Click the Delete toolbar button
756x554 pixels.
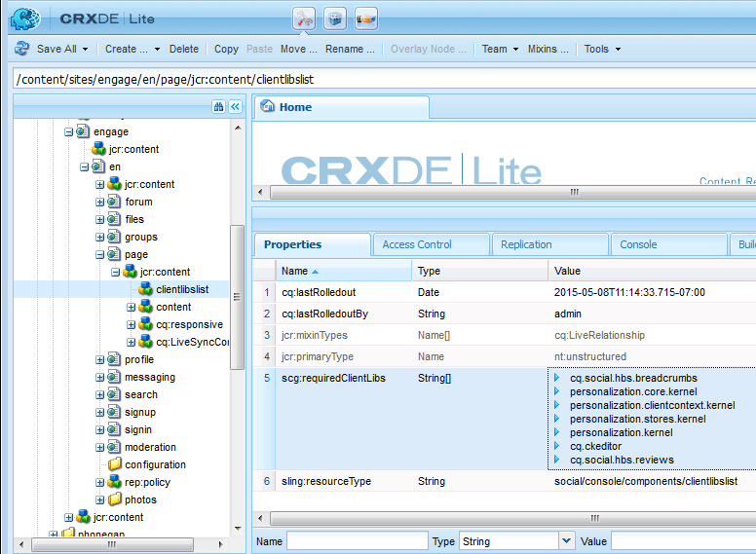click(x=184, y=49)
